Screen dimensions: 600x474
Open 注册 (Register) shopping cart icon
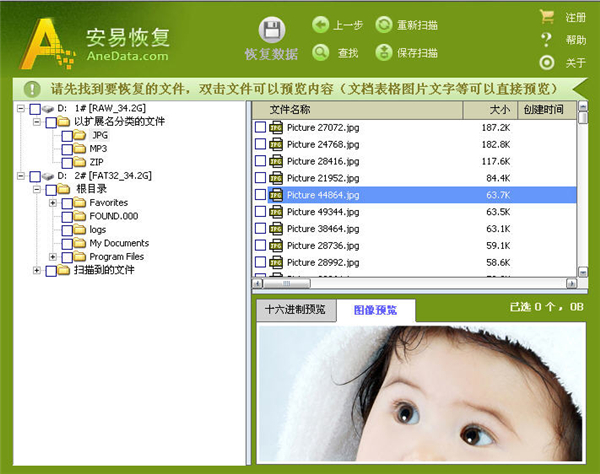click(x=546, y=17)
